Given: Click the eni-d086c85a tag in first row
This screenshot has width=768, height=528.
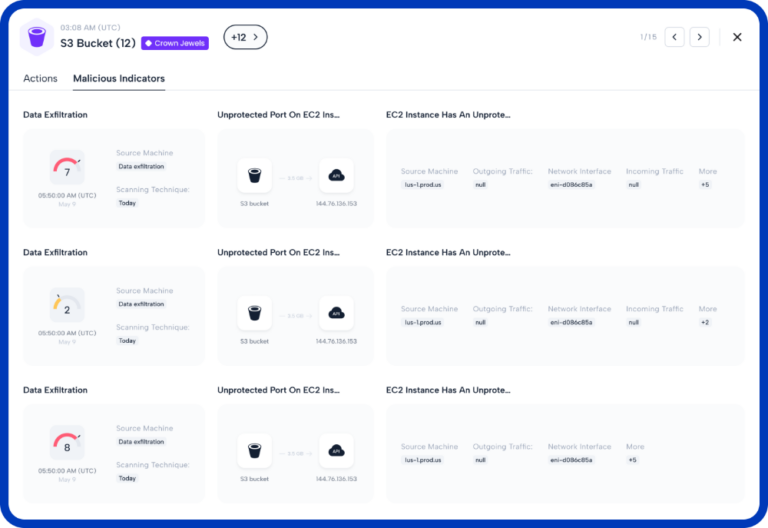Looking at the screenshot, I should 571,184.
